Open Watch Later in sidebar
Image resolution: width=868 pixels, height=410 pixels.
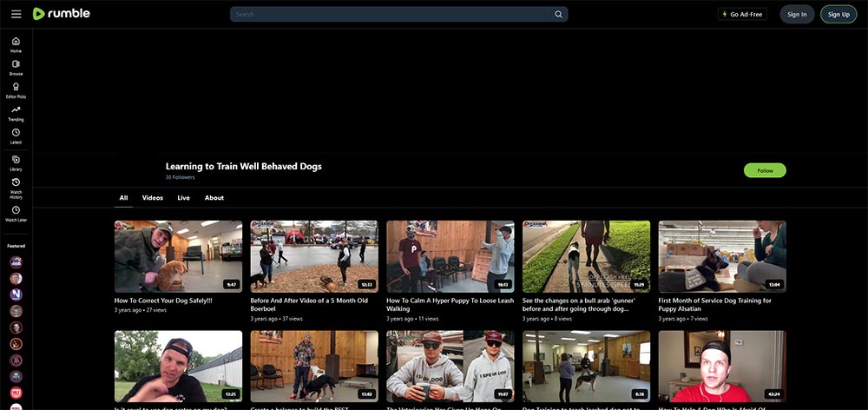point(16,214)
